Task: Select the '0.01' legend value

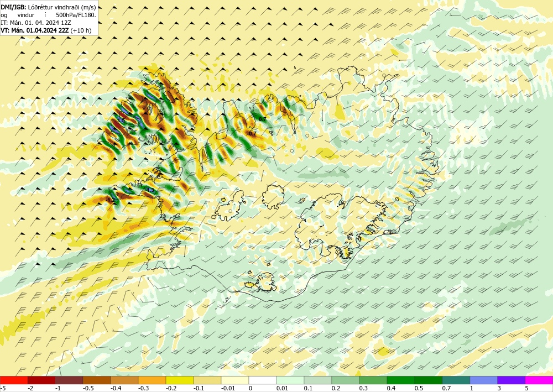Action: [x=282, y=389]
